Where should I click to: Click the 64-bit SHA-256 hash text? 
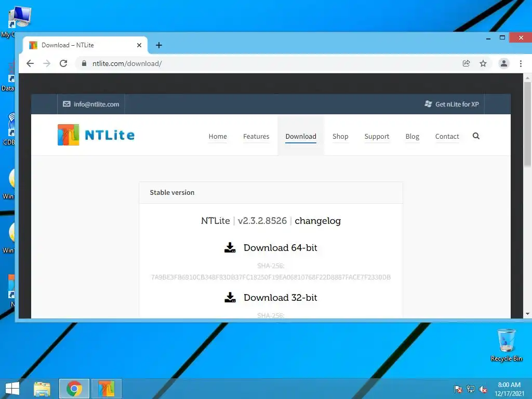[x=271, y=277]
